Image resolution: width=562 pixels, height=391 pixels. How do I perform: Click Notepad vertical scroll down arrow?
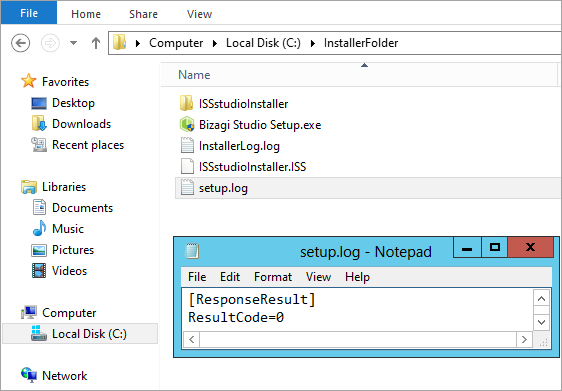[x=542, y=322]
